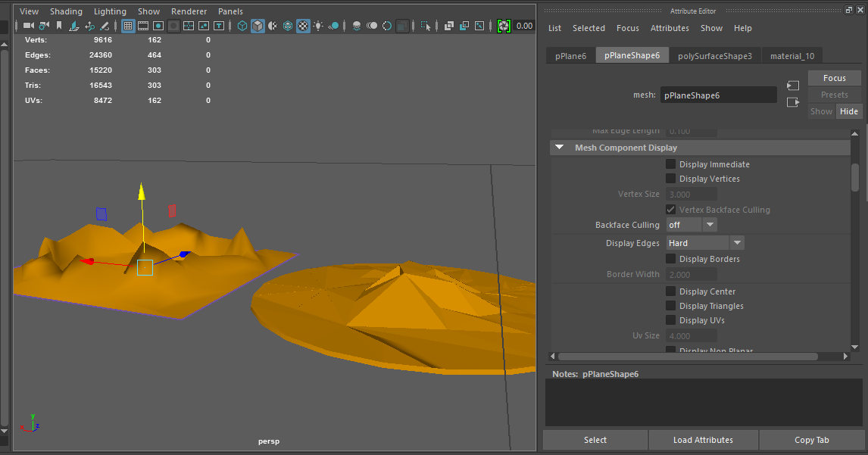868x455 pixels.
Task: Open the Attribute Editor Selected menu
Action: [589, 28]
